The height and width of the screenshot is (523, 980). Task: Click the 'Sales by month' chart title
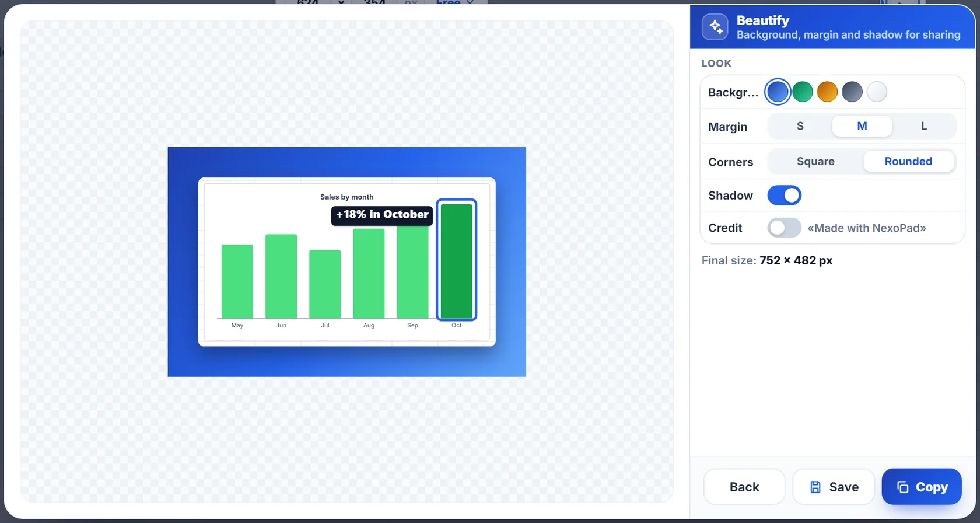(x=346, y=197)
